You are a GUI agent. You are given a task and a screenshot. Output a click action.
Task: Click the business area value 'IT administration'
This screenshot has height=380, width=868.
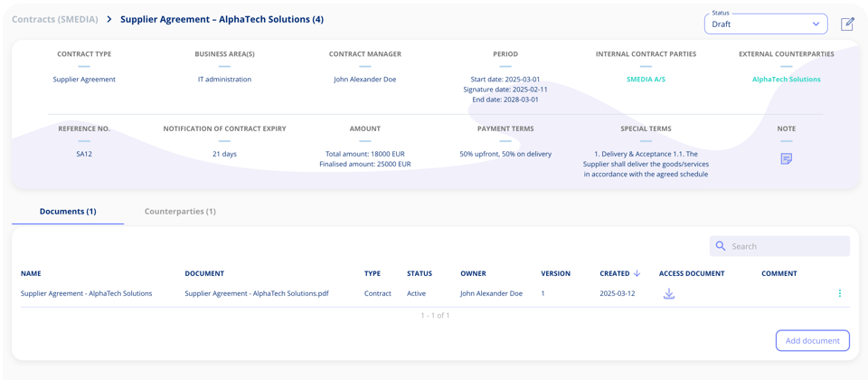(225, 80)
